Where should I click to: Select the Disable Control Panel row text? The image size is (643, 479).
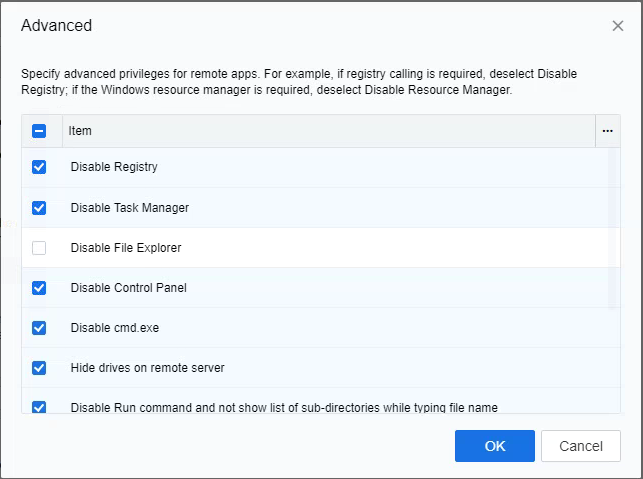point(128,288)
